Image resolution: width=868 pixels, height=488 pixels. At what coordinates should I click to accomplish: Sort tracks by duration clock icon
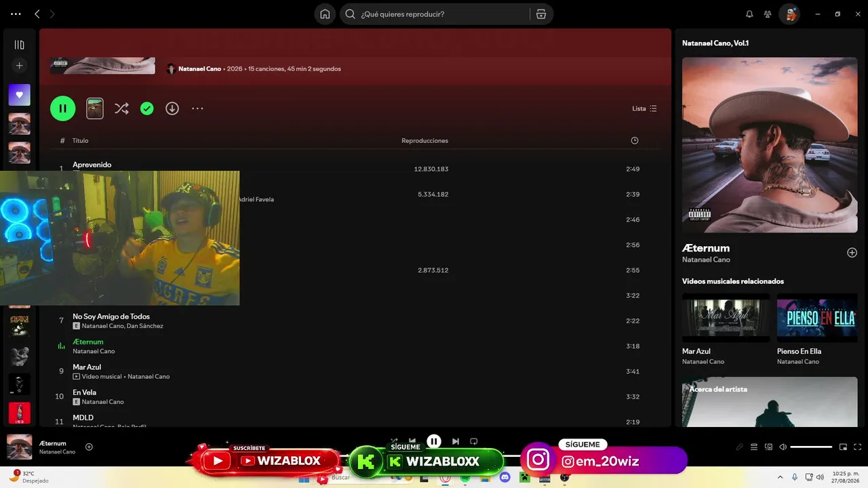click(x=635, y=141)
